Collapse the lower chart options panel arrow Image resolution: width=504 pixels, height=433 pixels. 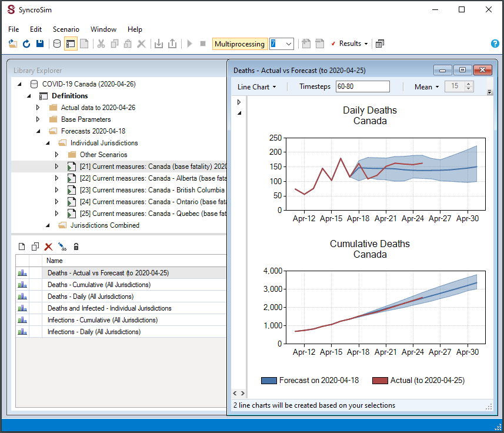click(x=239, y=113)
